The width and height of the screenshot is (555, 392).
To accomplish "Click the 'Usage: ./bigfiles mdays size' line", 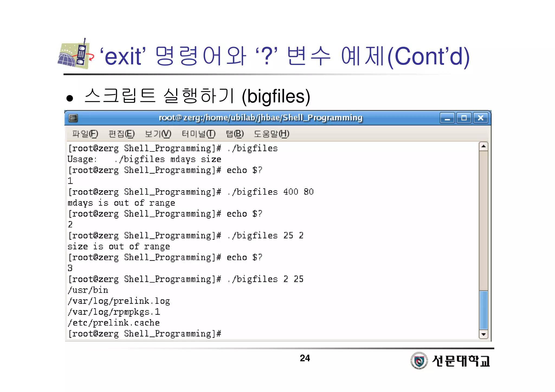I will [144, 159].
